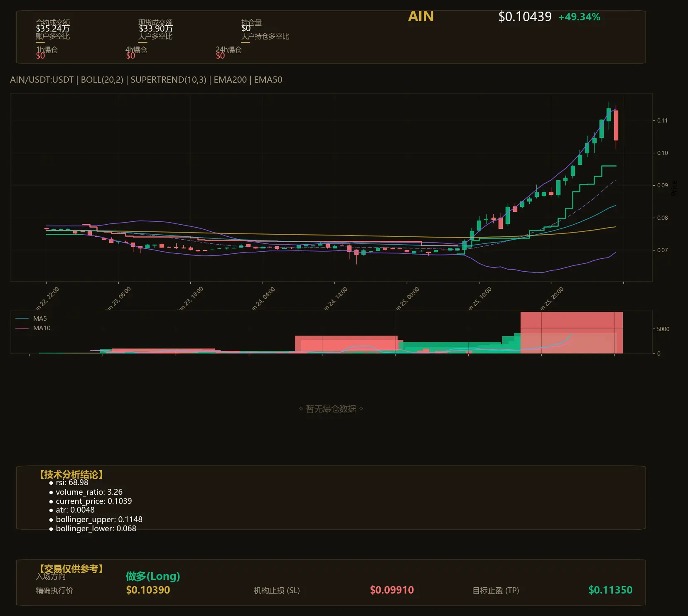The width and height of the screenshot is (688, 616).
Task: Click the 做多(Long) direction text
Action: pyautogui.click(x=153, y=576)
